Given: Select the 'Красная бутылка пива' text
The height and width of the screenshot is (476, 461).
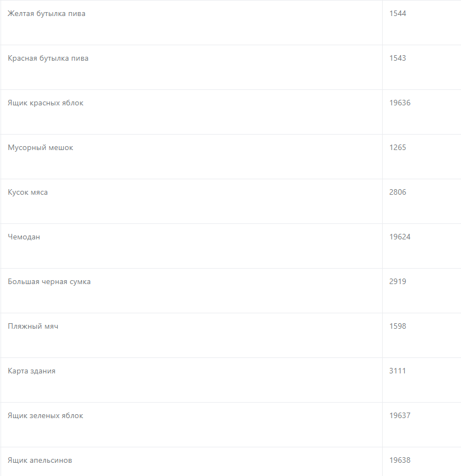Looking at the screenshot, I should point(48,58).
